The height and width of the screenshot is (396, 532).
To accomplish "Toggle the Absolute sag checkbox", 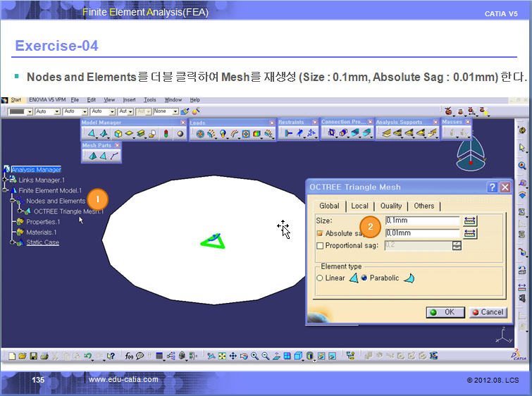I will pos(321,233).
